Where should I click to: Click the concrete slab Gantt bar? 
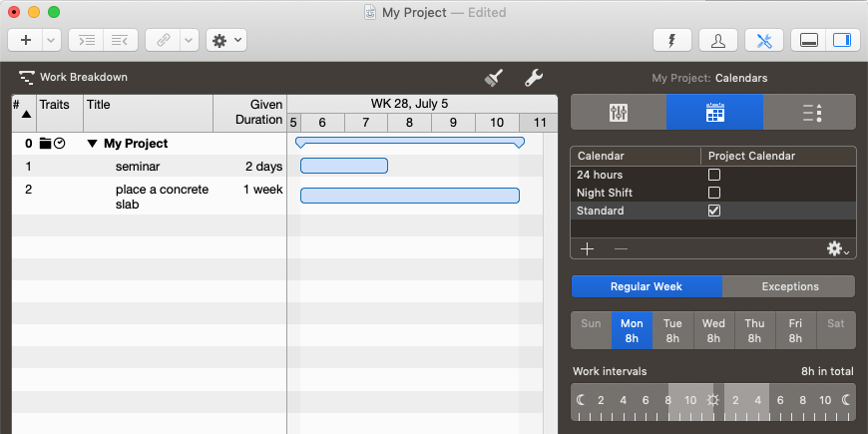point(410,196)
